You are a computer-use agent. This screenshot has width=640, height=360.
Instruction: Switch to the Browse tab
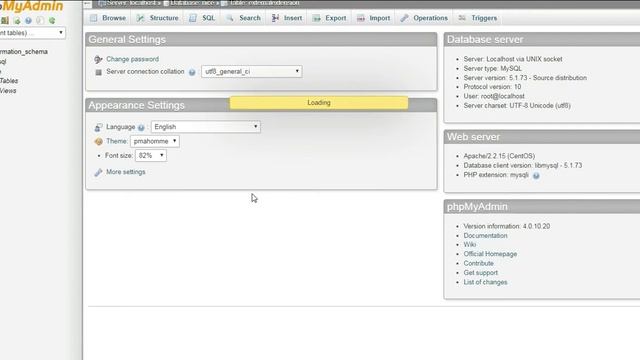108,18
